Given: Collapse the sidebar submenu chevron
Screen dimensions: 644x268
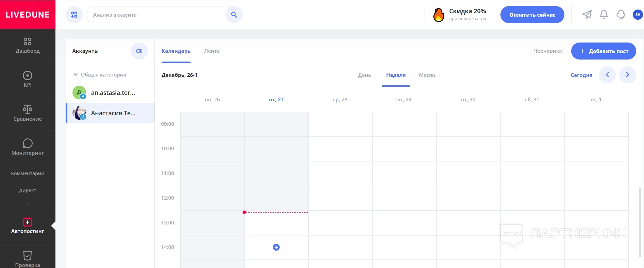Looking at the screenshot, I should point(28,204).
